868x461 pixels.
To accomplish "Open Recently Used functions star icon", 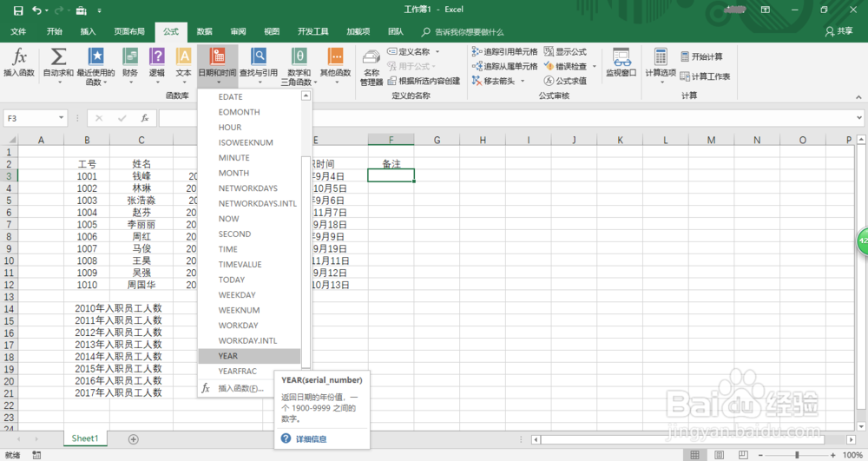I will point(95,56).
